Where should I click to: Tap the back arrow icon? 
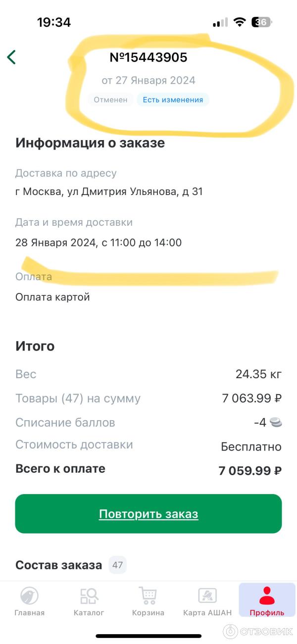(11, 57)
